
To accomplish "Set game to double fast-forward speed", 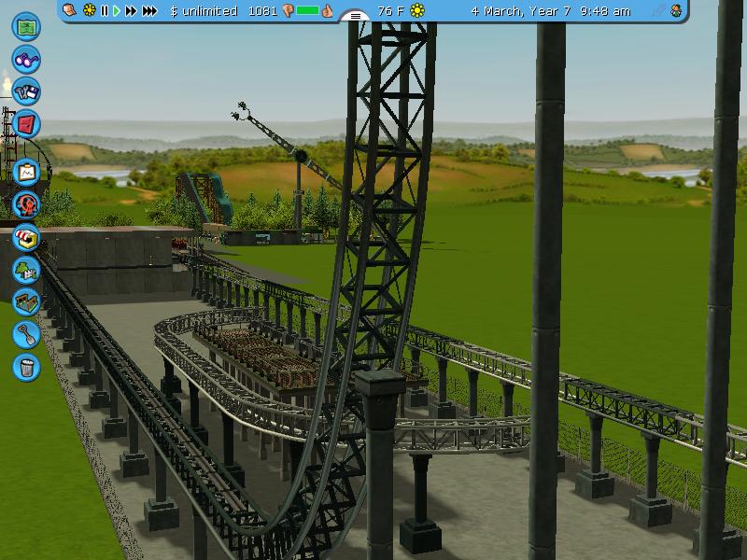I will (x=131, y=10).
